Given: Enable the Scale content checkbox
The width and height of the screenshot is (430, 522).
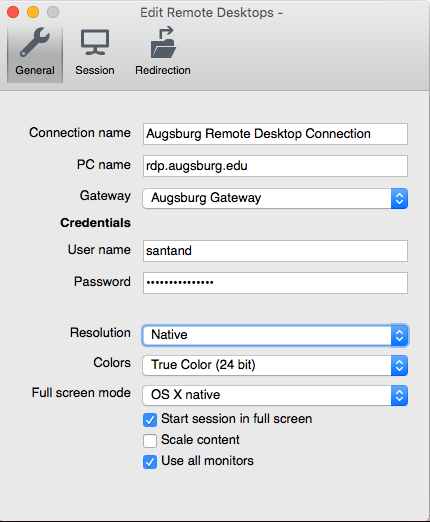Looking at the screenshot, I should tap(150, 441).
